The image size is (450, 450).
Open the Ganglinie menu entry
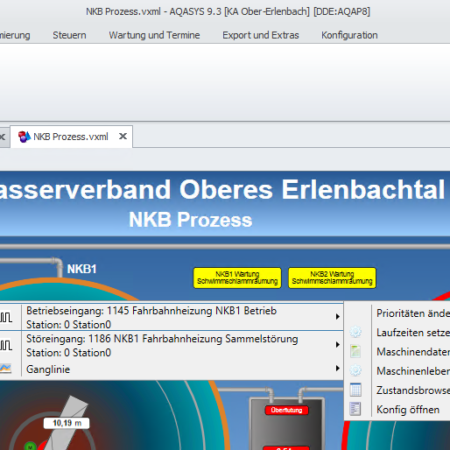point(171,369)
